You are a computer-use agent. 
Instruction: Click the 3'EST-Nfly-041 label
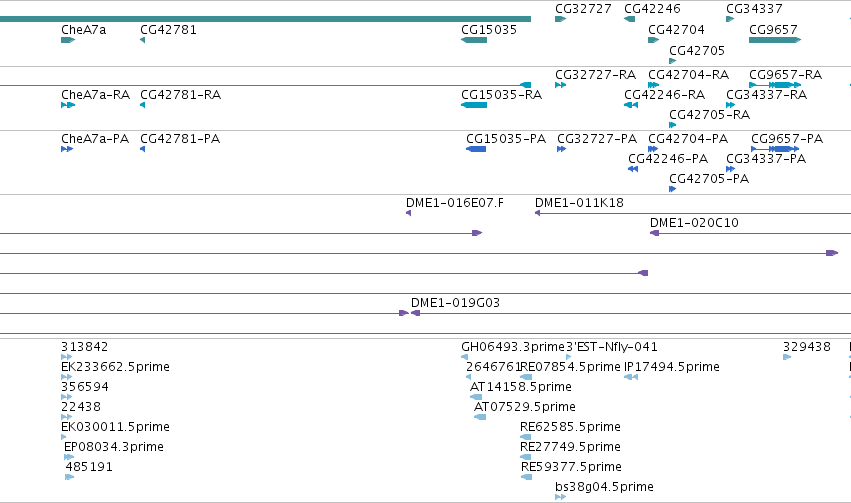pos(612,347)
